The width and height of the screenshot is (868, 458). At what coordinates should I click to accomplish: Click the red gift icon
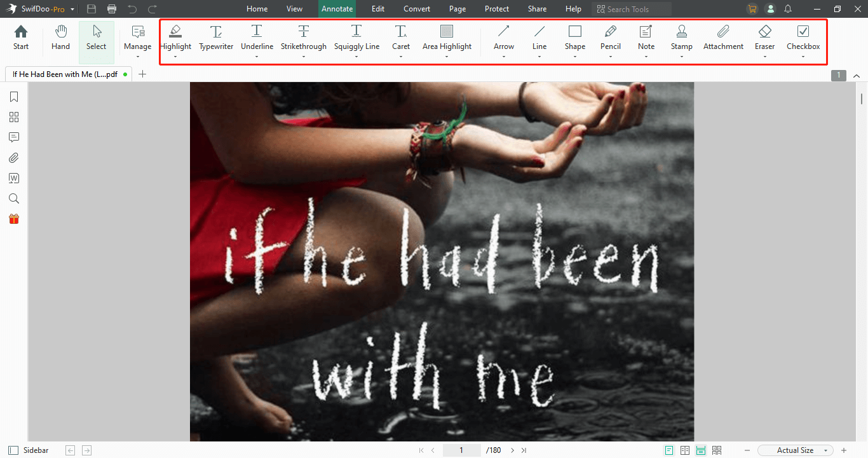coord(14,219)
